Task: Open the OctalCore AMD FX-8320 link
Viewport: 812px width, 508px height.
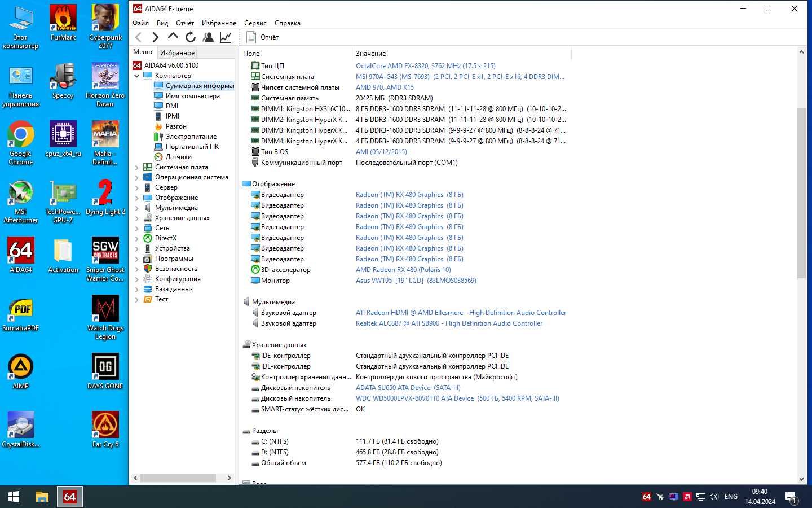Action: coord(426,66)
